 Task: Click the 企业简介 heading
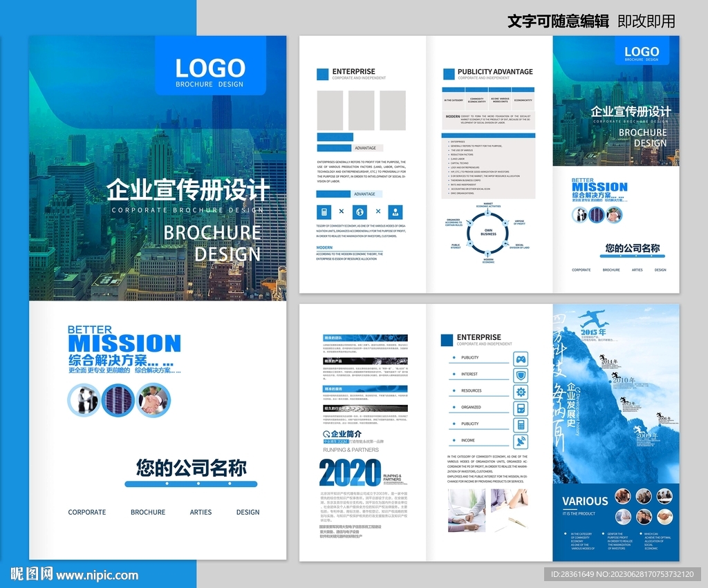[x=346, y=434]
